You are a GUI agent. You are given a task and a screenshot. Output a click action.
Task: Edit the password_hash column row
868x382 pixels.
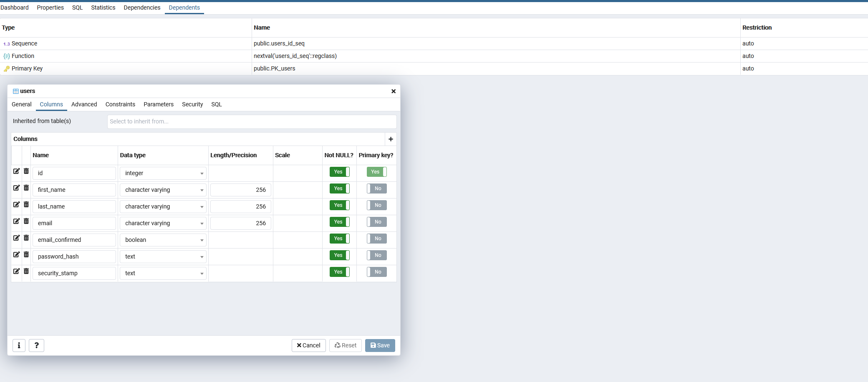click(x=16, y=254)
